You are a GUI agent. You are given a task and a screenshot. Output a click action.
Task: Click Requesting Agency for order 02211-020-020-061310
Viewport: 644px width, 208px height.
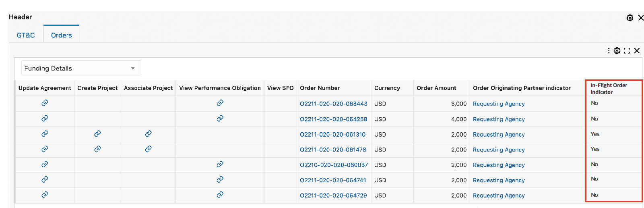pos(499,135)
